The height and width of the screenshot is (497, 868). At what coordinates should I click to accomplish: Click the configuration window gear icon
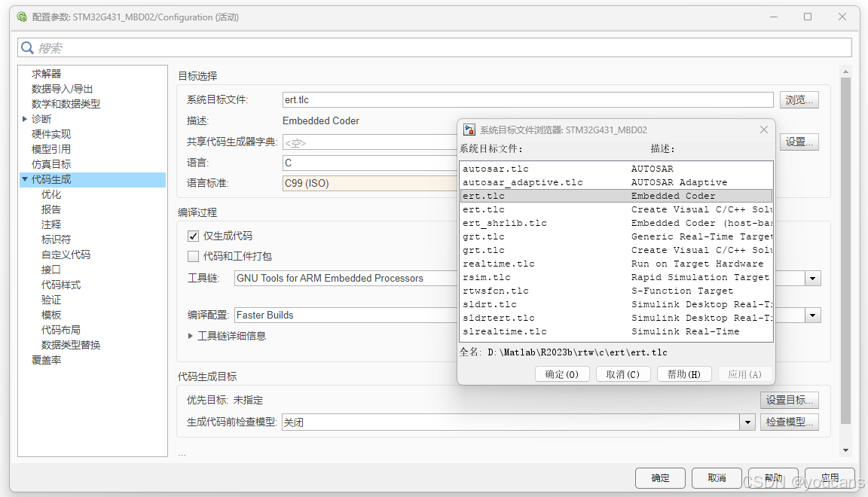tap(22, 17)
